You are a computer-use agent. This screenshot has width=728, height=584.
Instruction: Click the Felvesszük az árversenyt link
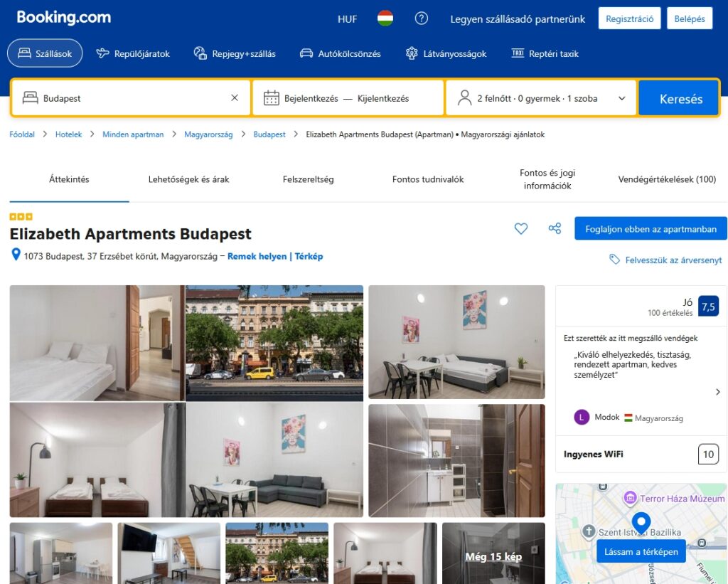pyautogui.click(x=673, y=260)
